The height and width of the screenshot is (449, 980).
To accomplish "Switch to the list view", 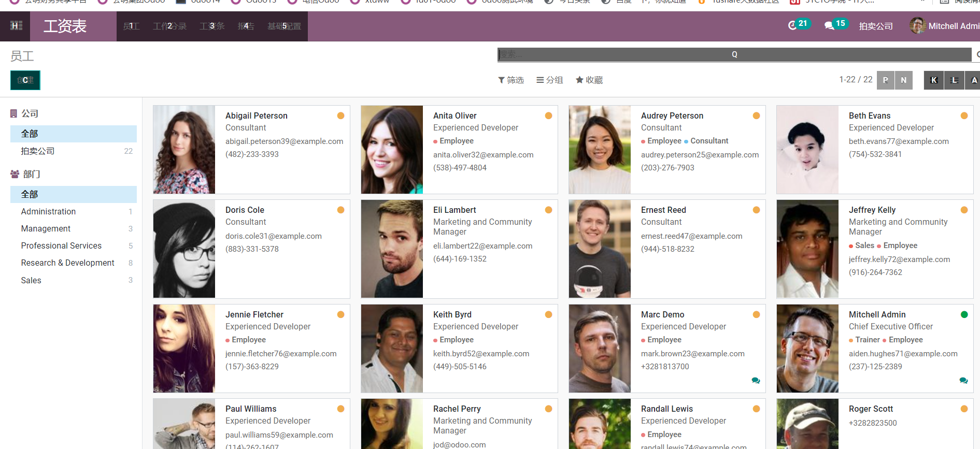I will point(954,80).
